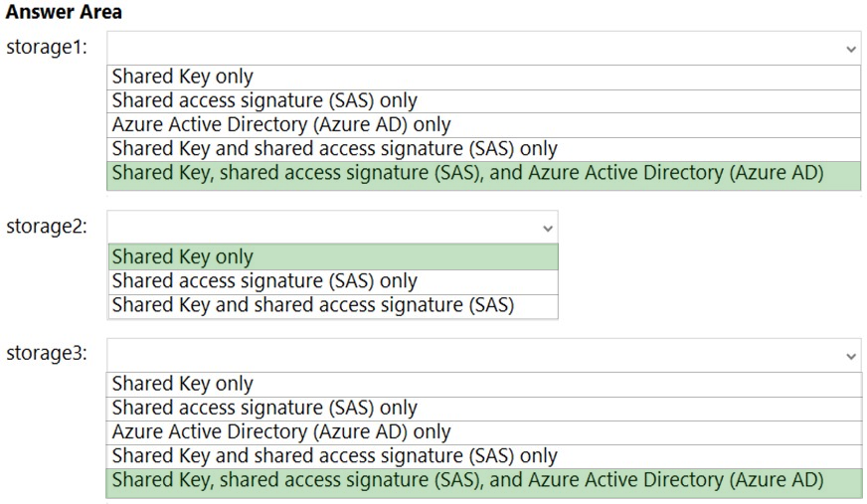Select 'Shared Key and shared access signature (SAS) only' for storage1

(x=484, y=149)
